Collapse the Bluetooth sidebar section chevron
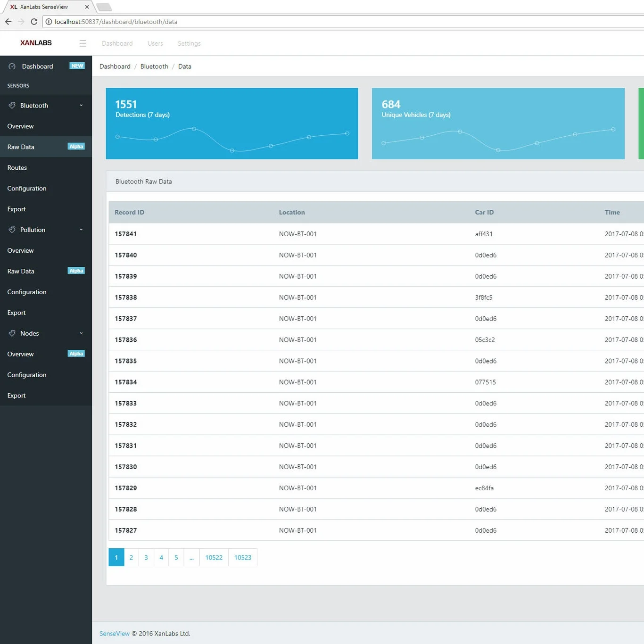 (81, 106)
